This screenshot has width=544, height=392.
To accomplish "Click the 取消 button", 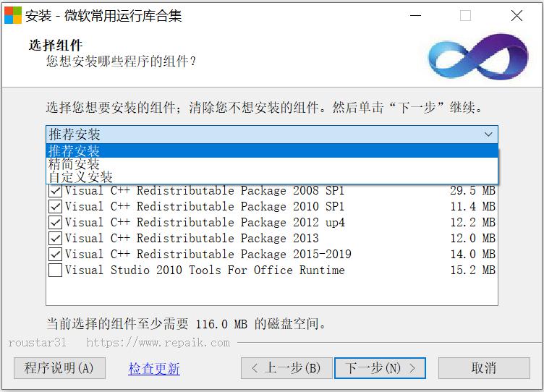I will [483, 368].
